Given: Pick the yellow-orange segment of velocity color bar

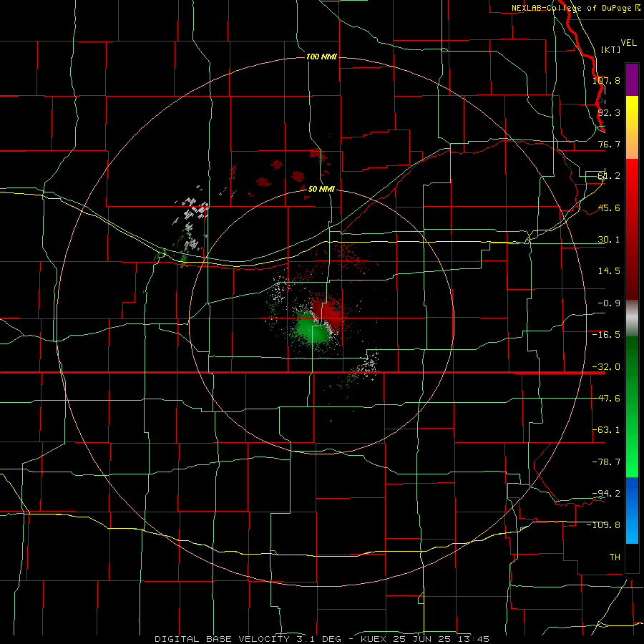Looking at the screenshot, I should [632, 127].
